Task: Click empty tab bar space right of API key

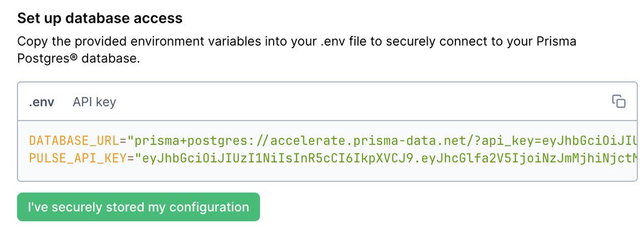Action: (361, 102)
